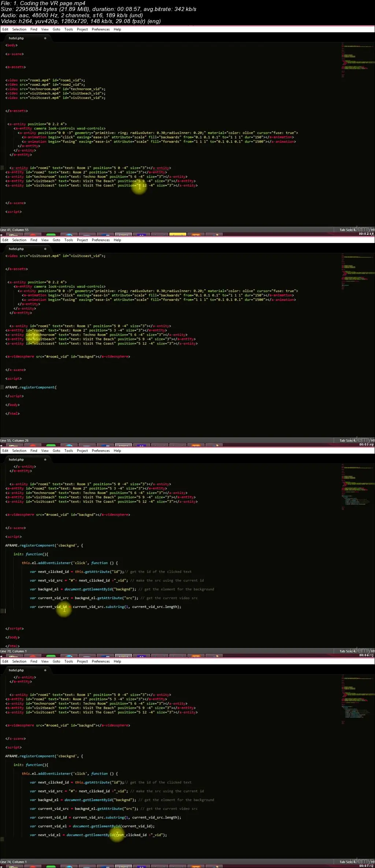
Task: Click 'var next_clicked_id' line in 00:06:11 frame
Action: point(111,572)
